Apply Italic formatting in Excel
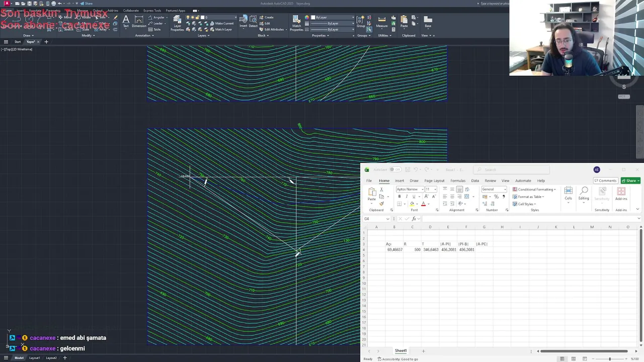Viewport: 644px width, 362px height. click(407, 197)
